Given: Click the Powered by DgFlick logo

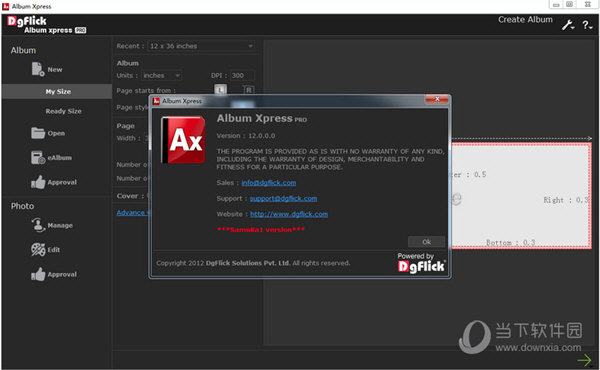Looking at the screenshot, I should pos(421,263).
